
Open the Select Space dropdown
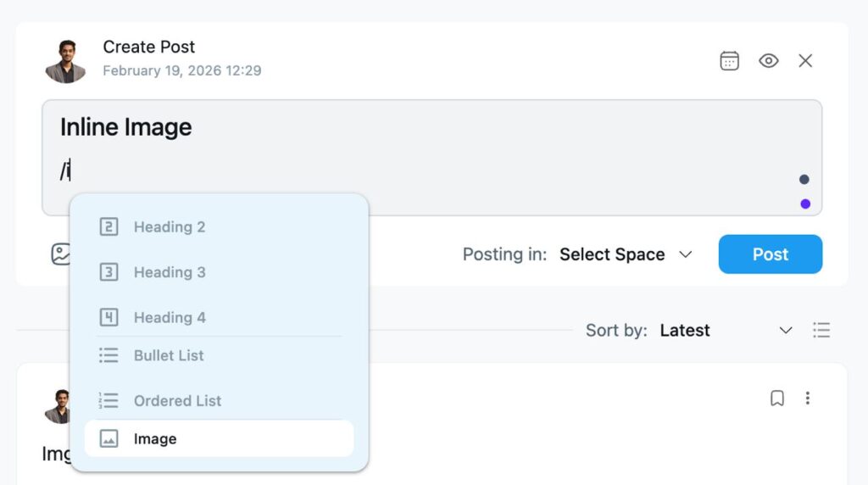(626, 254)
